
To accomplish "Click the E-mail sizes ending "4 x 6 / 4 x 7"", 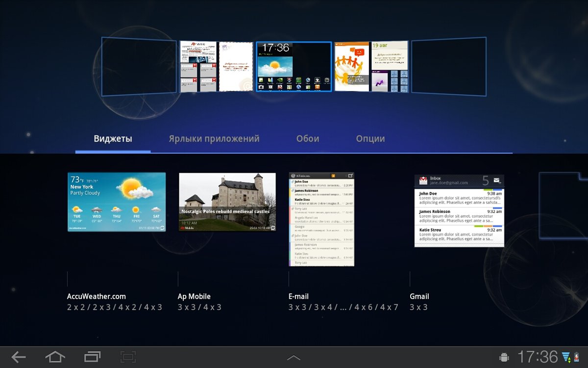I will [x=343, y=308].
